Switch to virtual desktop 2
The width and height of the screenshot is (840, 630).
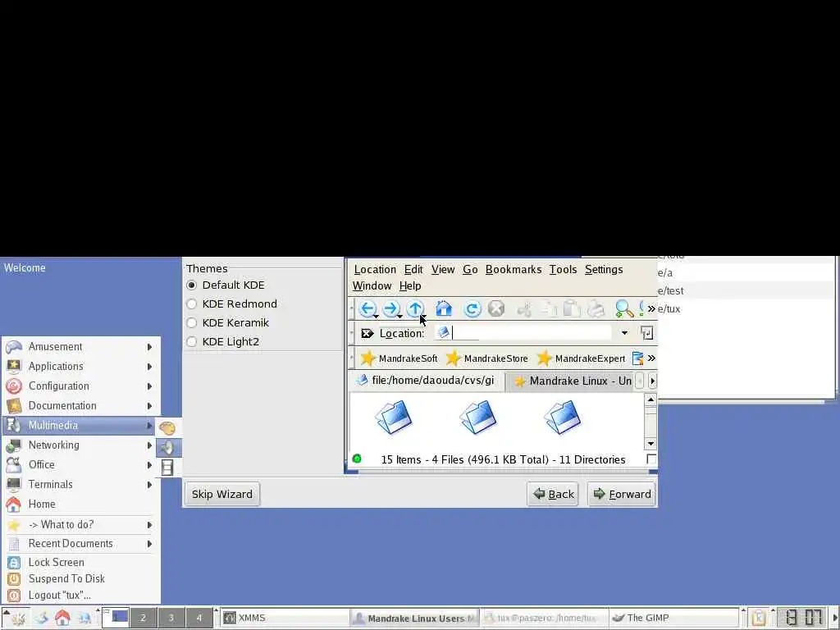pyautogui.click(x=143, y=618)
